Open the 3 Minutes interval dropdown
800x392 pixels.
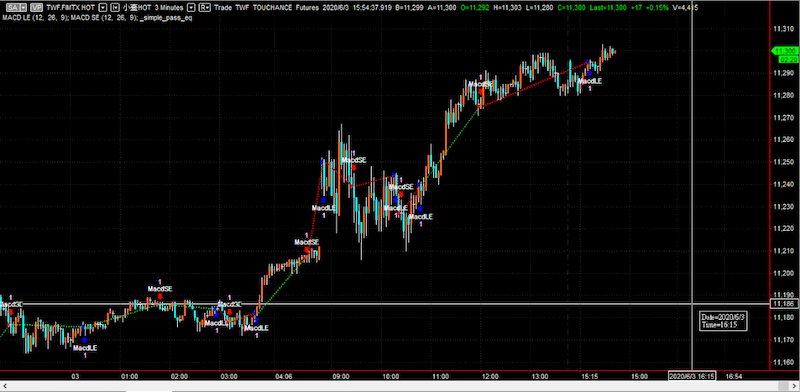[190, 8]
